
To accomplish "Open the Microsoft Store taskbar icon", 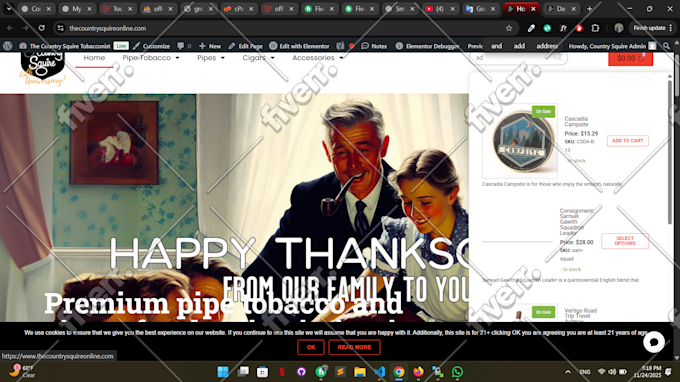I will coord(262,372).
